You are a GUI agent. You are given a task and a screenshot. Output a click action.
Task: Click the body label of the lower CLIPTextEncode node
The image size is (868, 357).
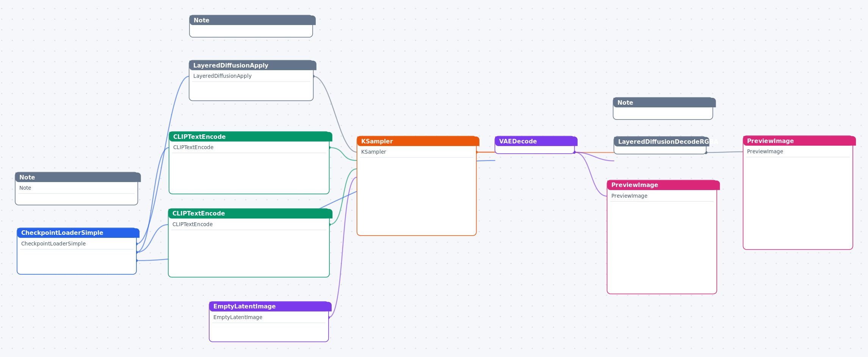[x=193, y=224]
